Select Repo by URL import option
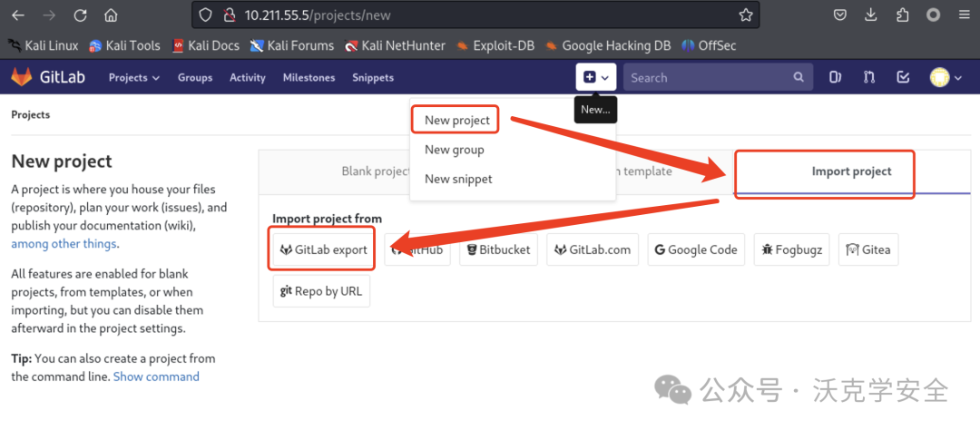The image size is (980, 430). (x=321, y=291)
